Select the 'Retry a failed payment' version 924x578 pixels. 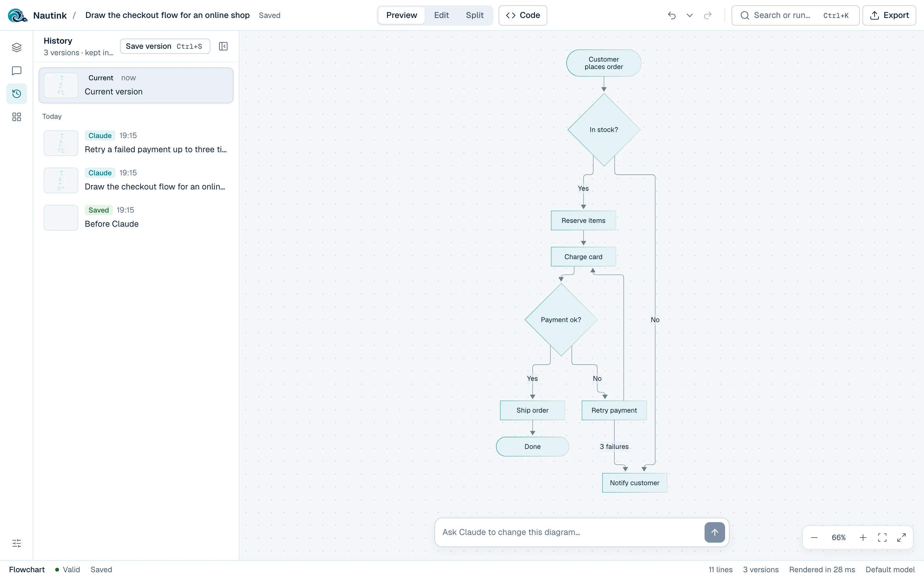pos(136,143)
